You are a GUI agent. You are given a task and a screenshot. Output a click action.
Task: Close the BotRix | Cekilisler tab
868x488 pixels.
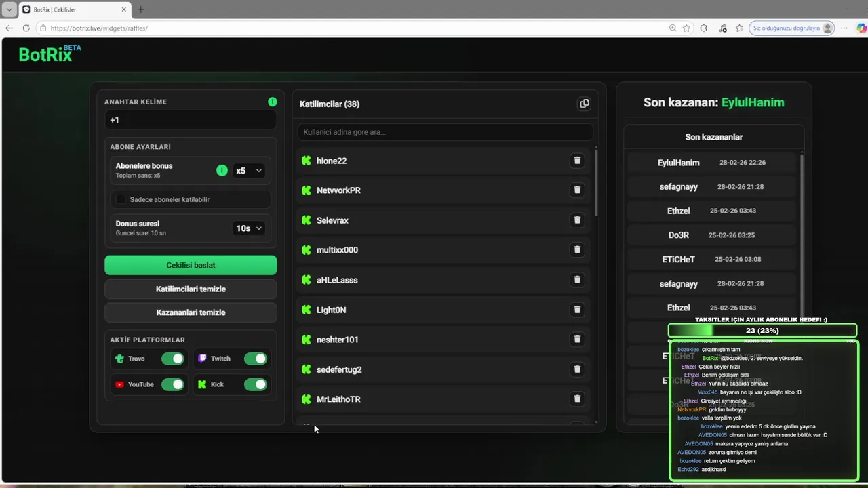click(x=124, y=9)
